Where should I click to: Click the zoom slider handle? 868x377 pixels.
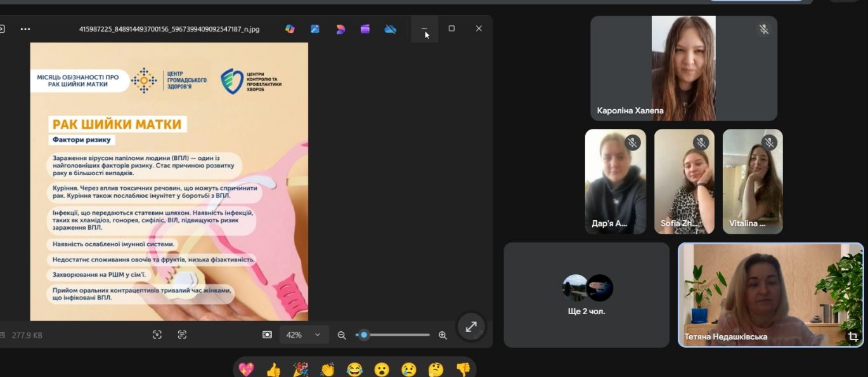(x=364, y=334)
